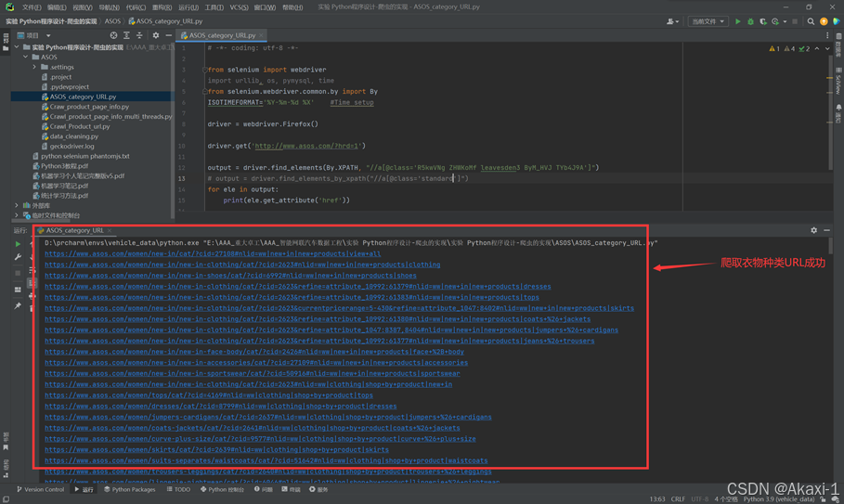The width and height of the screenshot is (844, 504).
Task: Click the orange update arrow icon
Action: pos(824,21)
